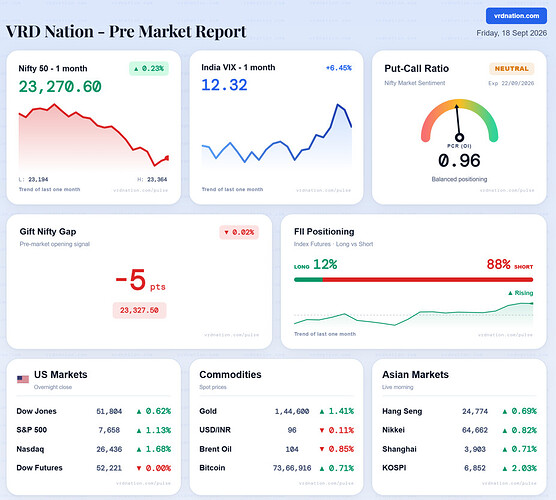Click the 23,327.50 Gift Nifty value pill
The image size is (556, 500).
(x=139, y=310)
